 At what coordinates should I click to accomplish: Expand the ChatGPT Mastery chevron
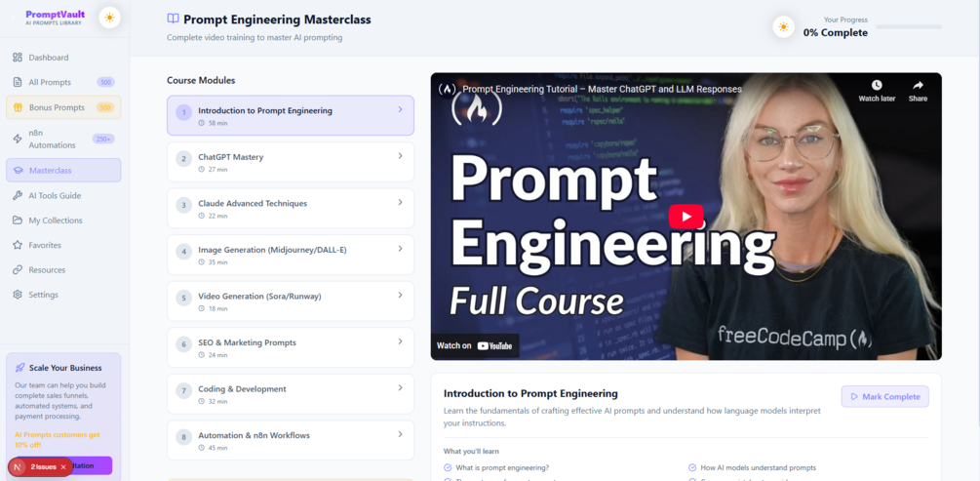pos(400,156)
